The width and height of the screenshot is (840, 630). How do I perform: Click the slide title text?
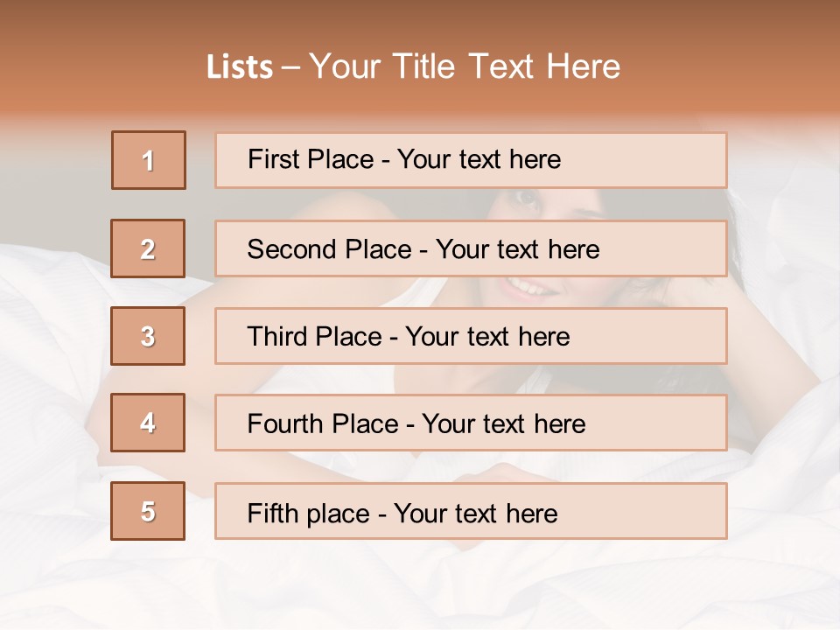[413, 66]
